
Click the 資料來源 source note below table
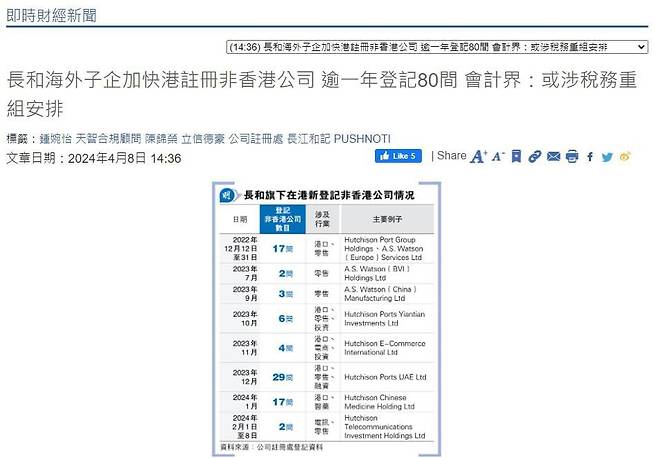(271, 447)
